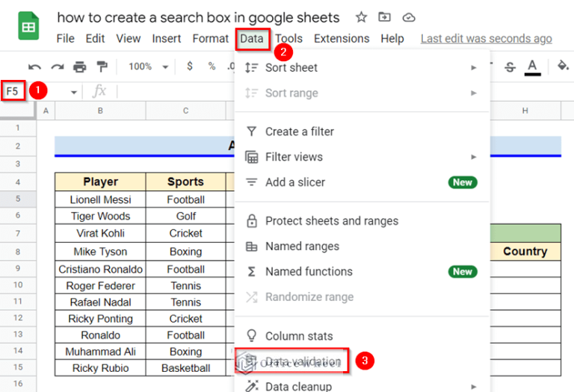Image resolution: width=574 pixels, height=392 pixels.
Task: Open the Insert menu
Action: (x=167, y=38)
